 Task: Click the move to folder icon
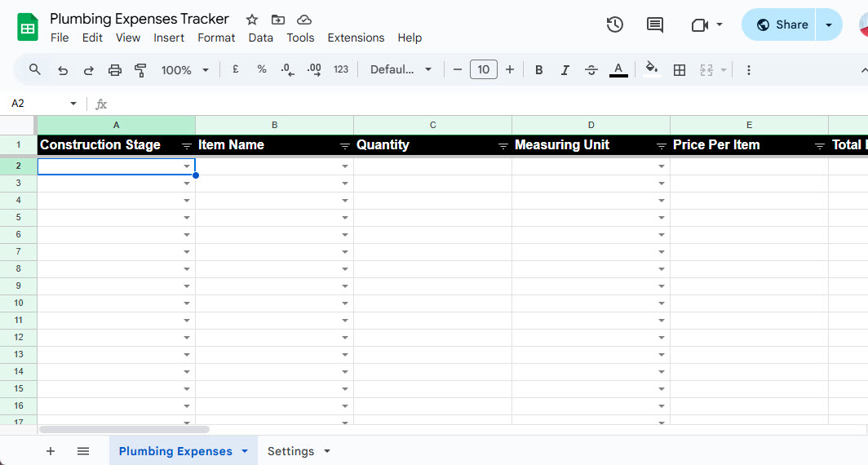pos(278,20)
